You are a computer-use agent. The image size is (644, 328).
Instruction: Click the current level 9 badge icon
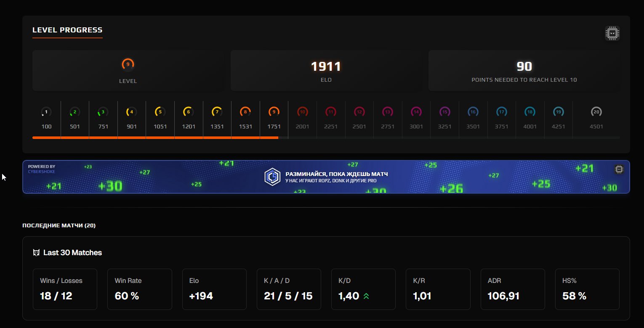(274, 112)
